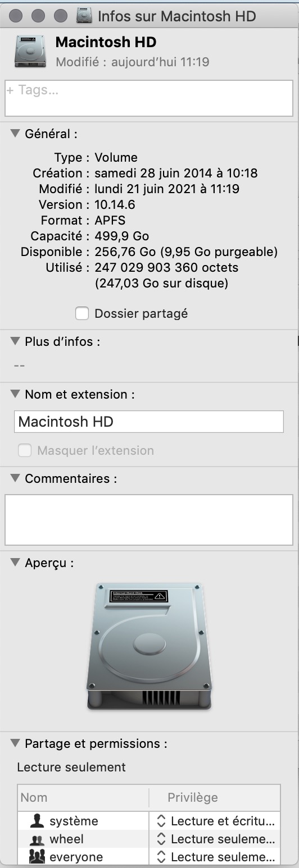Screen dimensions: 299x868
Task: Click the Tags input field
Action: click(149, 99)
